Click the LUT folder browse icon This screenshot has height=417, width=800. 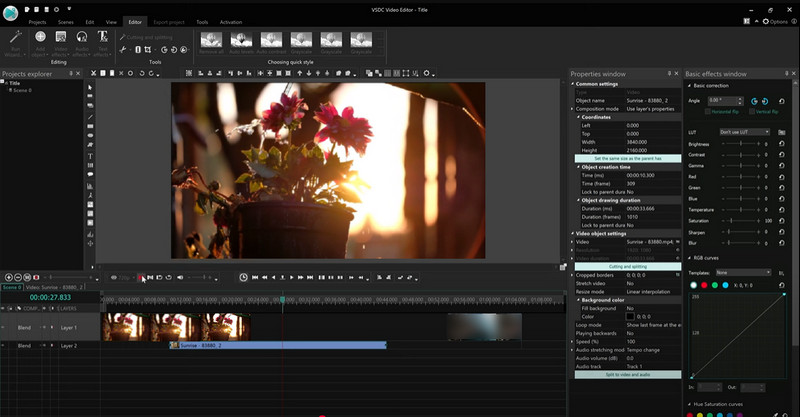(782, 132)
